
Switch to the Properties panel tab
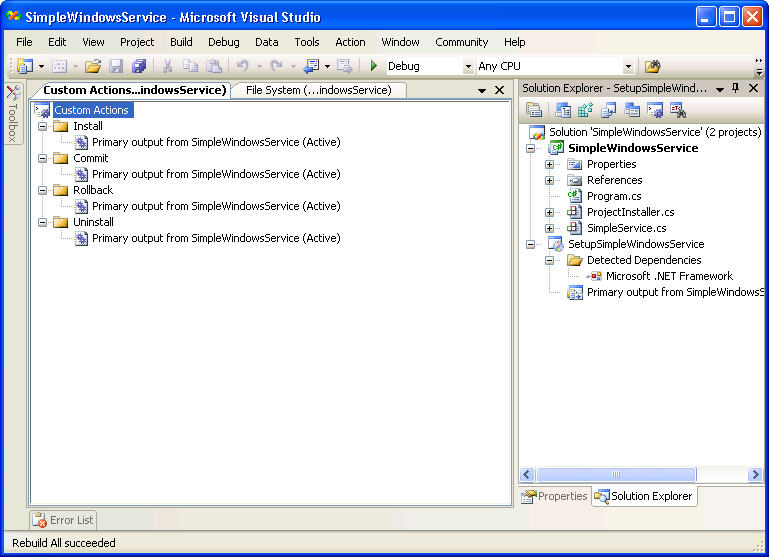(x=555, y=496)
